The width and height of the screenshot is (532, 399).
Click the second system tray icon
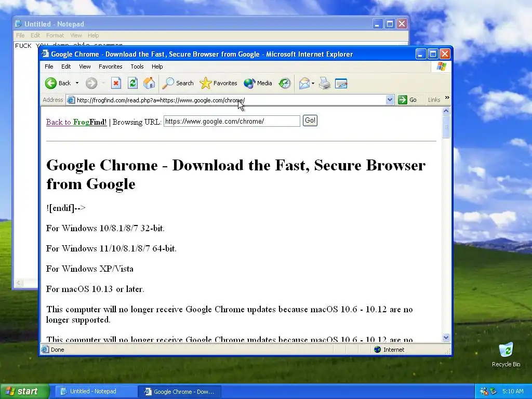point(494,391)
